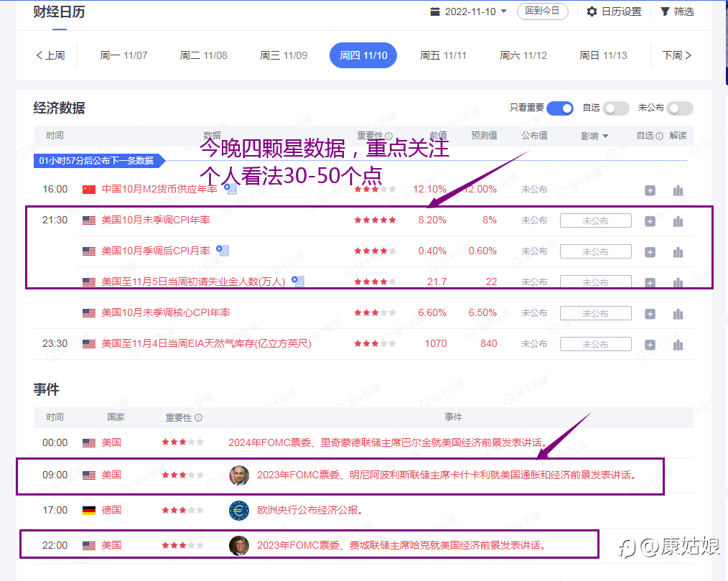Enable the 未公布 switch
Screen dimensions: 728x581
(x=680, y=108)
